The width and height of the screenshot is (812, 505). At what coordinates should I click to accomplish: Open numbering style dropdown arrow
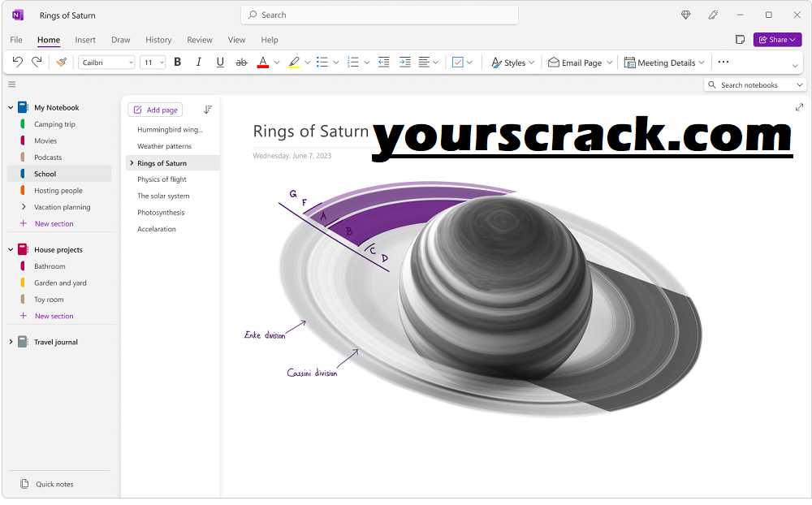[x=367, y=63]
